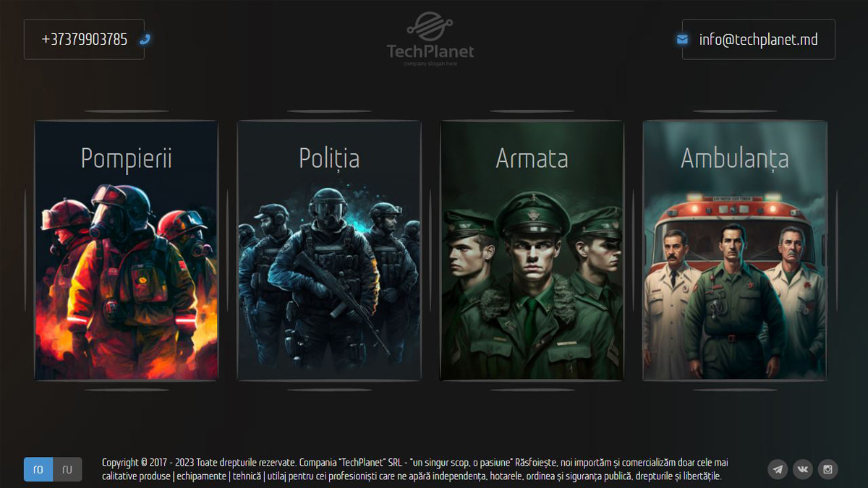Open the Telegram social link
Screen dimensions: 868x488
pyautogui.click(x=778, y=469)
